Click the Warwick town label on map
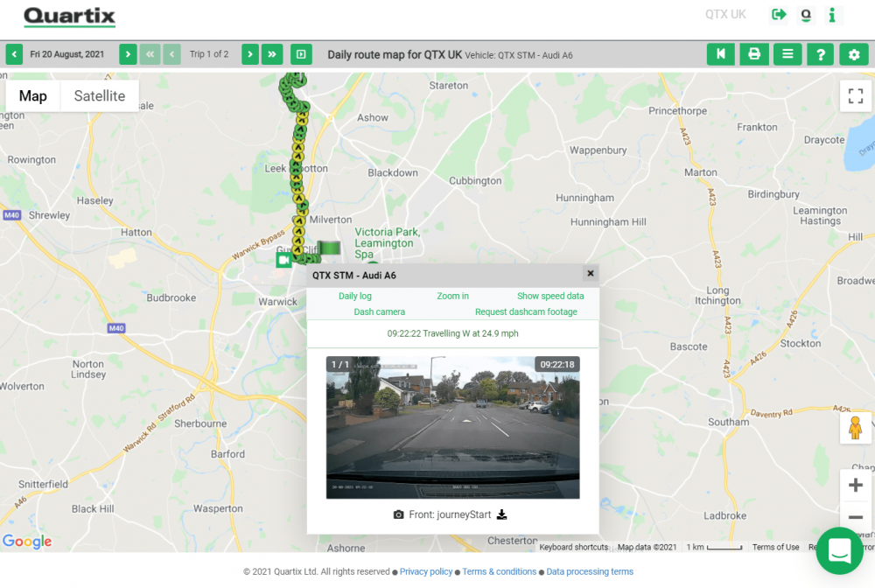The width and height of the screenshot is (875, 588). tap(278, 302)
